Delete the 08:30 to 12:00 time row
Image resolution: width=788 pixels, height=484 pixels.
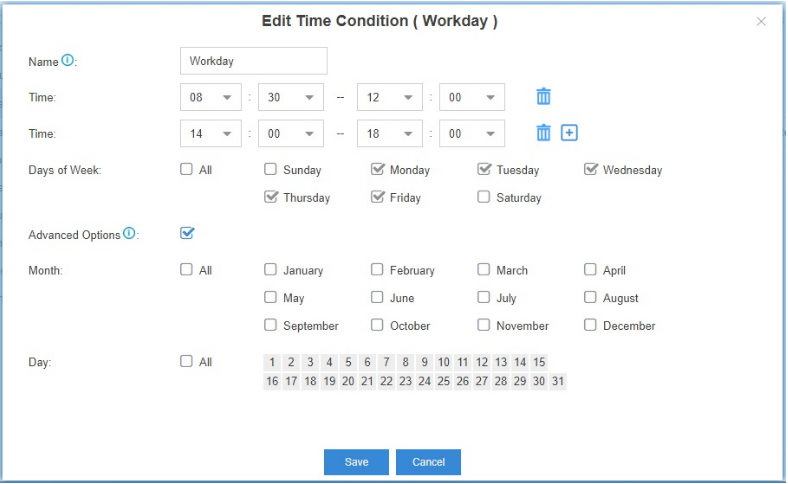(x=543, y=96)
